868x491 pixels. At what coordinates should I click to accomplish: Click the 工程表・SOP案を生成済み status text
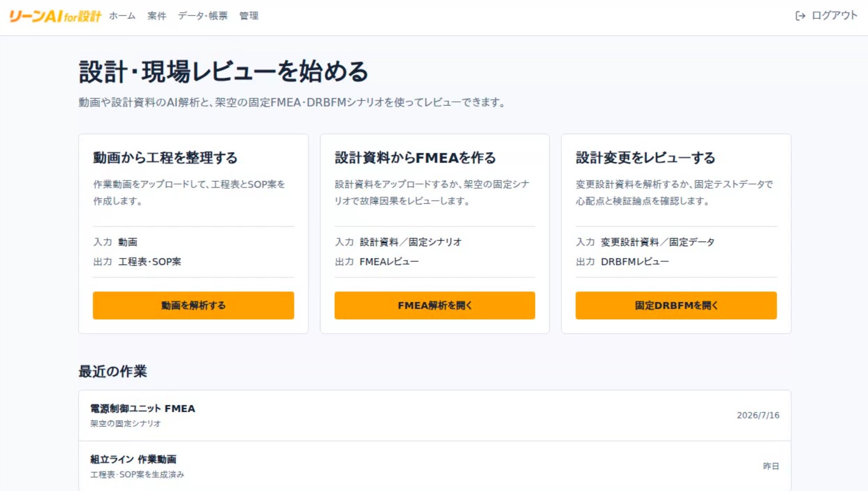click(x=137, y=475)
